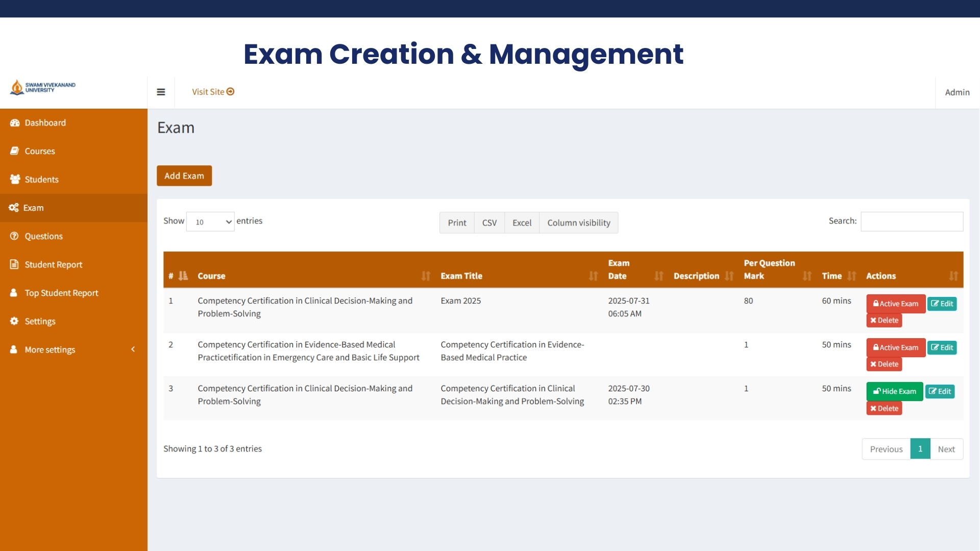Activate the third exam via Hide Exam toggle
Image resolution: width=980 pixels, height=551 pixels.
pos(894,391)
